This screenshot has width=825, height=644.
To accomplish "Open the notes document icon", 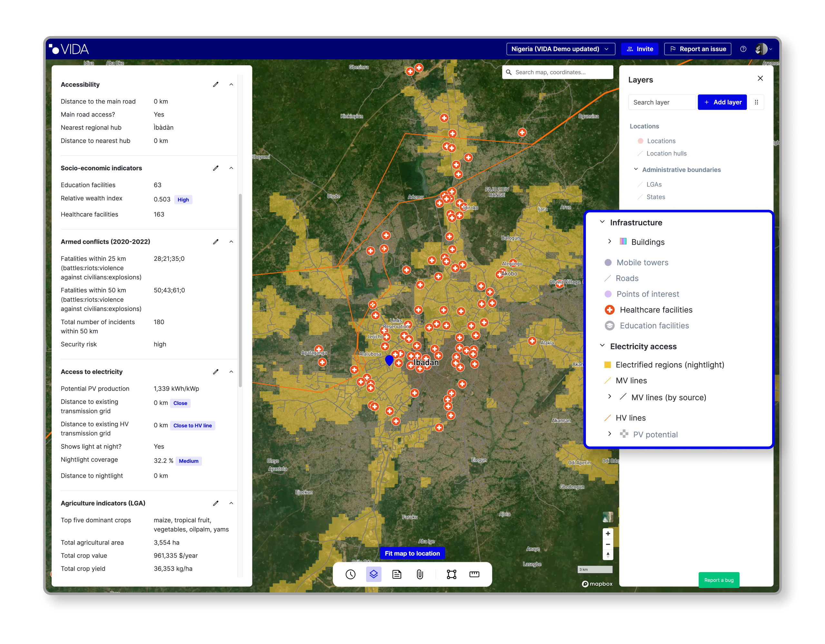I will (x=397, y=574).
